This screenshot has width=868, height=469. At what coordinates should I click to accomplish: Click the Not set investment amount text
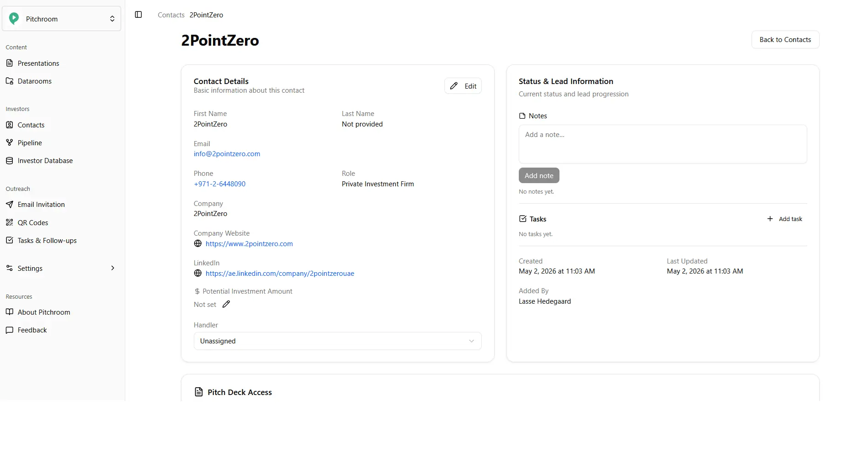tap(205, 305)
